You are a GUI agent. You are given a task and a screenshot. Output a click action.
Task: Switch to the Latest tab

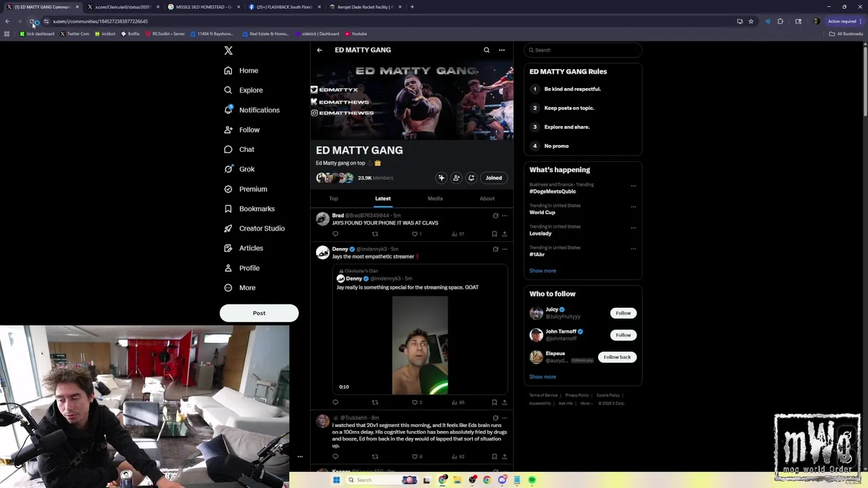383,199
